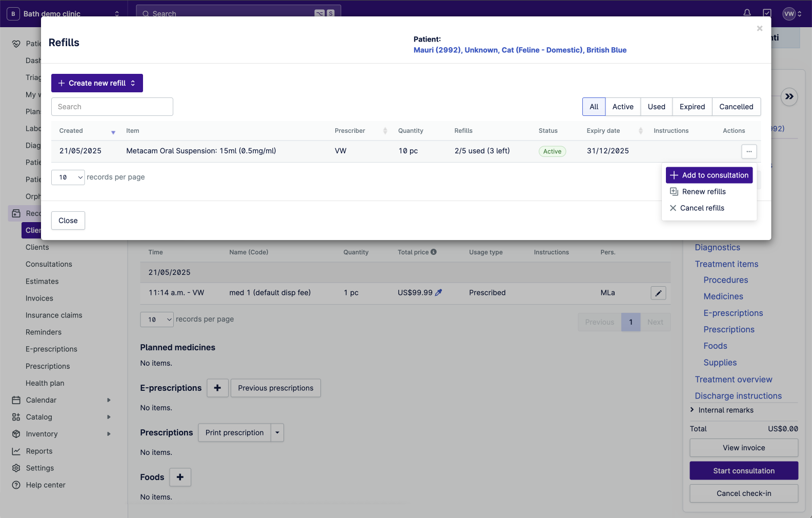Viewport: 812px width, 518px height.
Task: Expand the side panel double-chevron button
Action: click(789, 96)
